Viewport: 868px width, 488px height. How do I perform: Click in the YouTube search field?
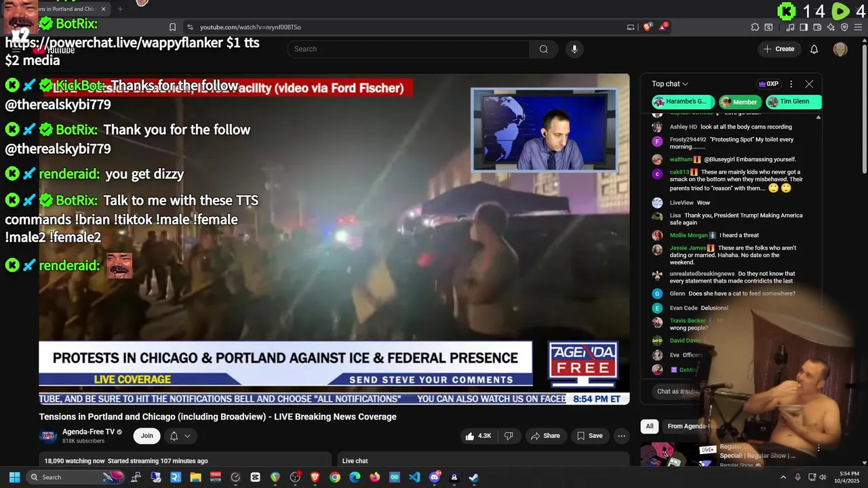click(408, 49)
